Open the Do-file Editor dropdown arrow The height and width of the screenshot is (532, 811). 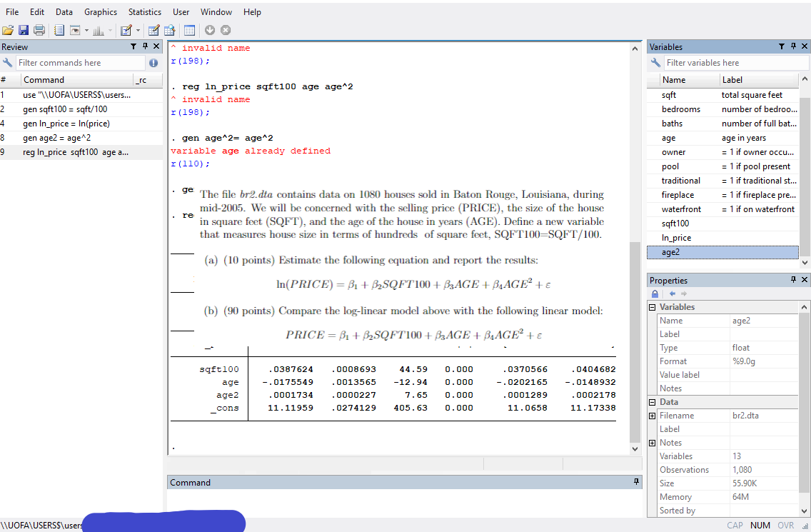click(138, 31)
